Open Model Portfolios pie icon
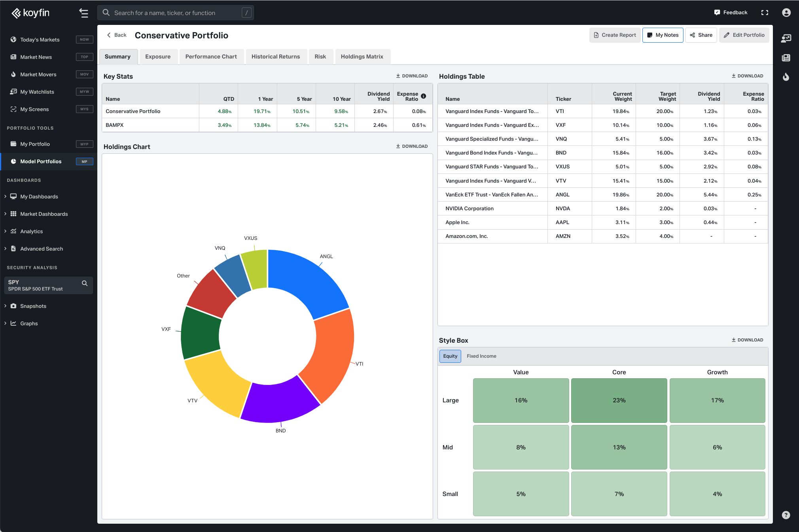This screenshot has height=532, width=799. 13,161
